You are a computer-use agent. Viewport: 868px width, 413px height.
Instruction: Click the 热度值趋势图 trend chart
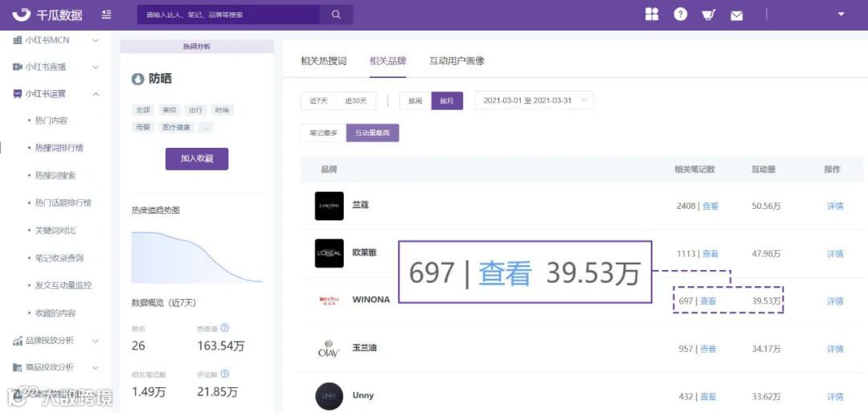point(197,257)
